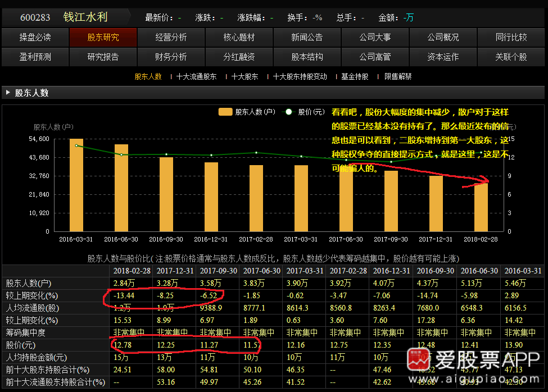Click holding total cell 58.00
The height and width of the screenshot is (392, 548).
click(x=166, y=370)
